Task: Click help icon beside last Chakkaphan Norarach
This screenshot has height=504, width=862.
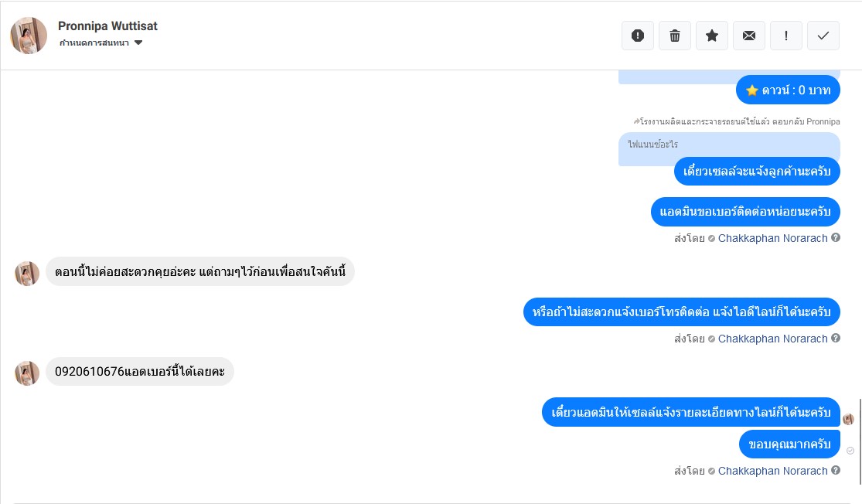Action: (x=836, y=470)
